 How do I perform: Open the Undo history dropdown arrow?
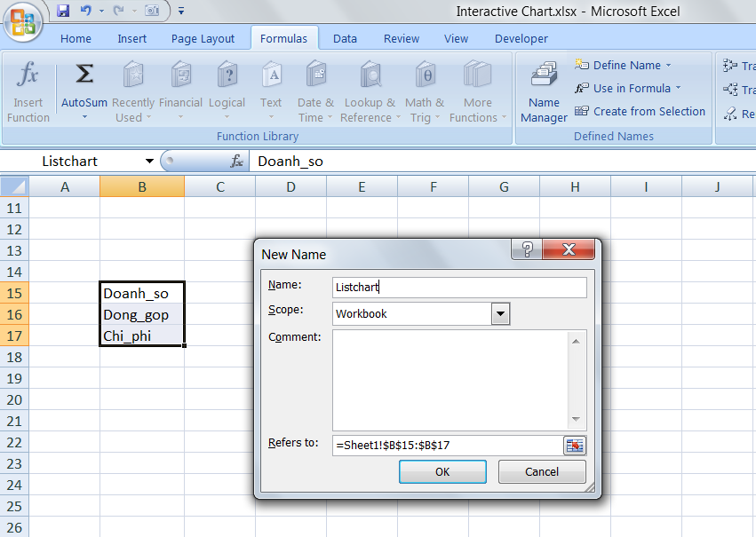click(x=102, y=11)
